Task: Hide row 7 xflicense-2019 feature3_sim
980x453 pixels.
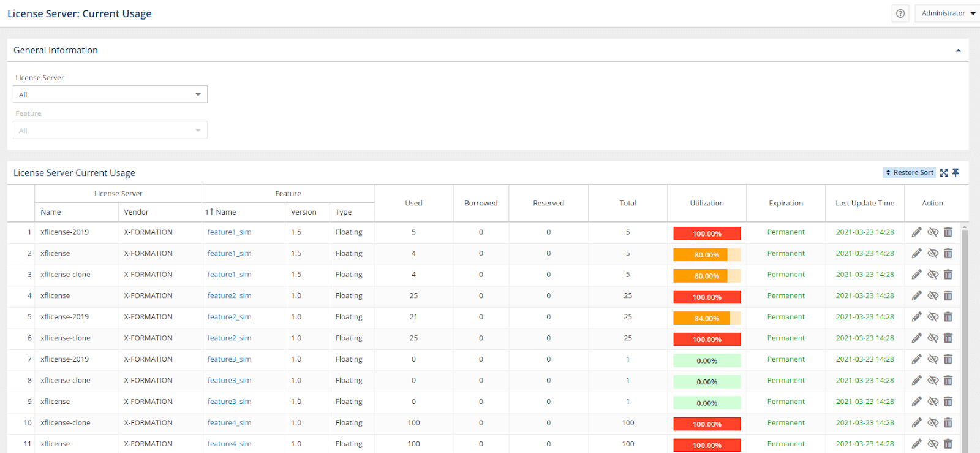Action: pos(933,359)
